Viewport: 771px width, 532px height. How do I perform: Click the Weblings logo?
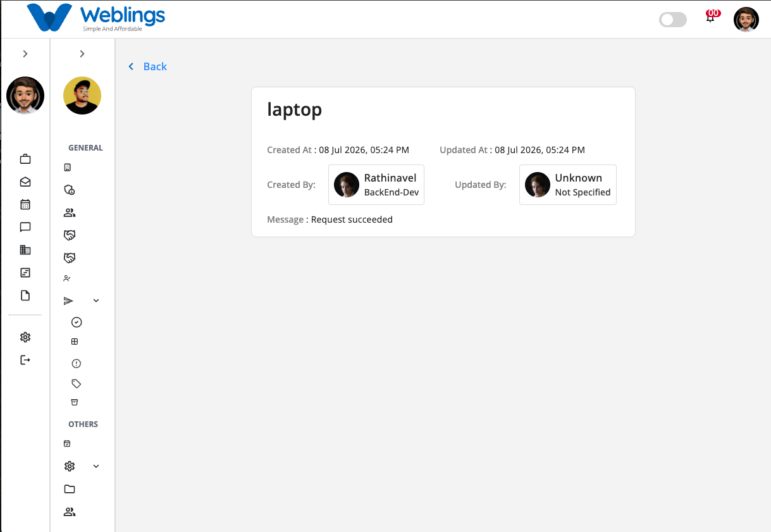(96, 18)
